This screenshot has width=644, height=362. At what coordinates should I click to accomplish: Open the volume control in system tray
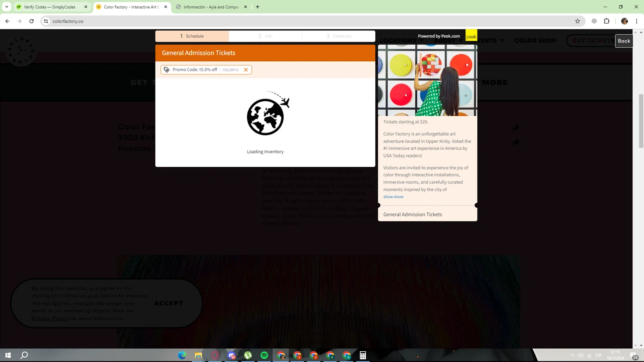[580, 355]
